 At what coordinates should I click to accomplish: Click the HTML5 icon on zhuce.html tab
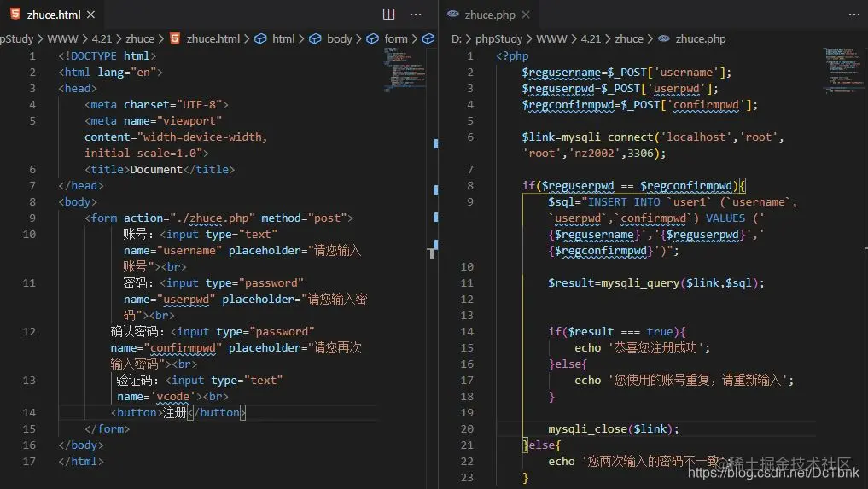[15, 14]
